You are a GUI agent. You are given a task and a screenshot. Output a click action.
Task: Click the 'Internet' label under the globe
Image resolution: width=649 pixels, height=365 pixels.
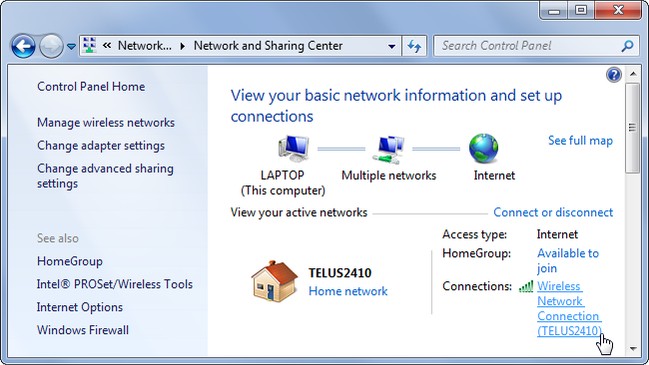click(x=494, y=175)
